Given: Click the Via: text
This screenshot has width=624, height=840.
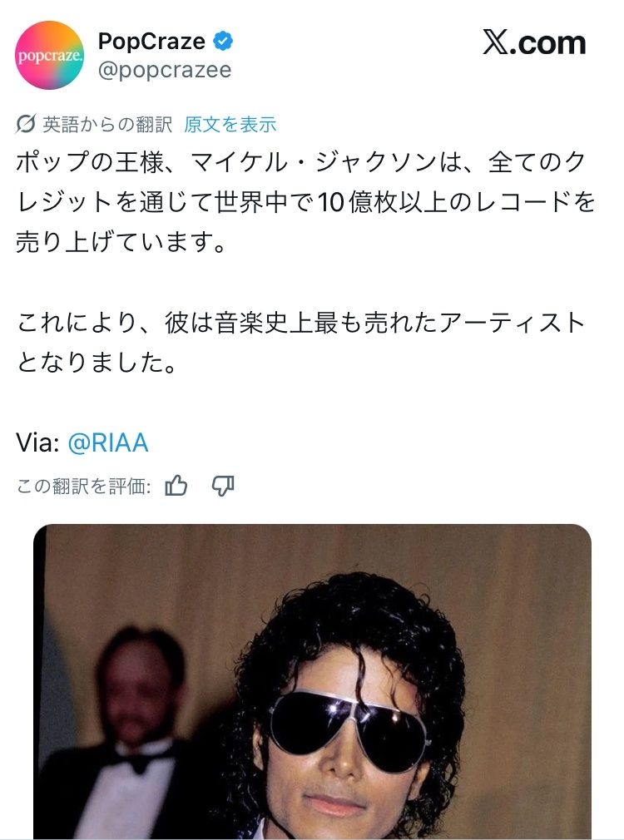Looking at the screenshot, I should 37,443.
